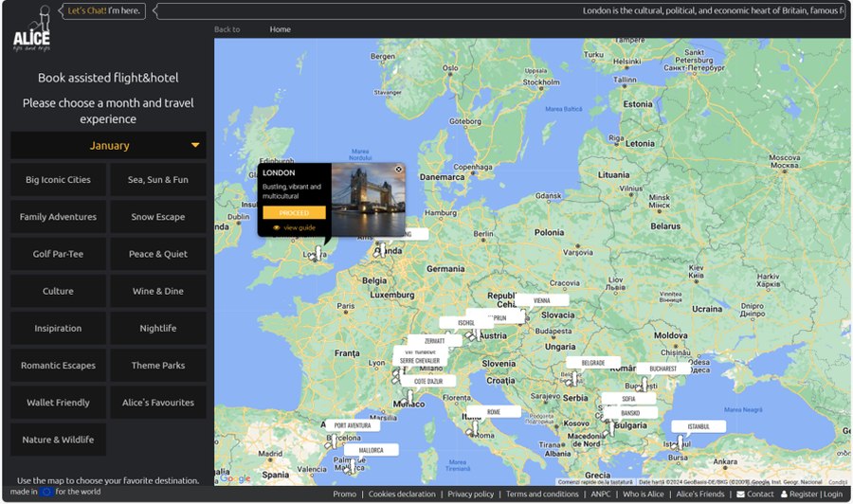This screenshot has height=504, width=853.
Task: Open the January month dropdown
Action: tap(108, 146)
